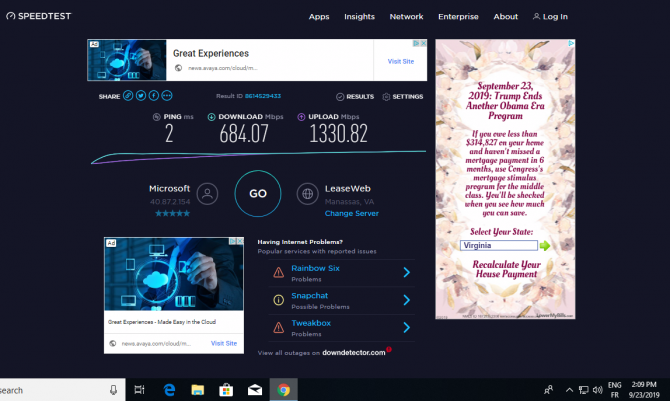Open Tweakbox problems entry

point(341,328)
